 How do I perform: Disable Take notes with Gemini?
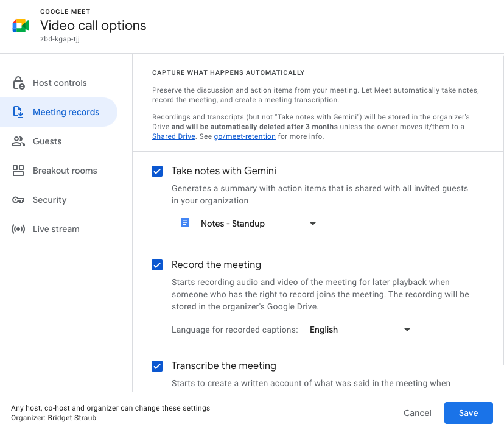pyautogui.click(x=157, y=171)
